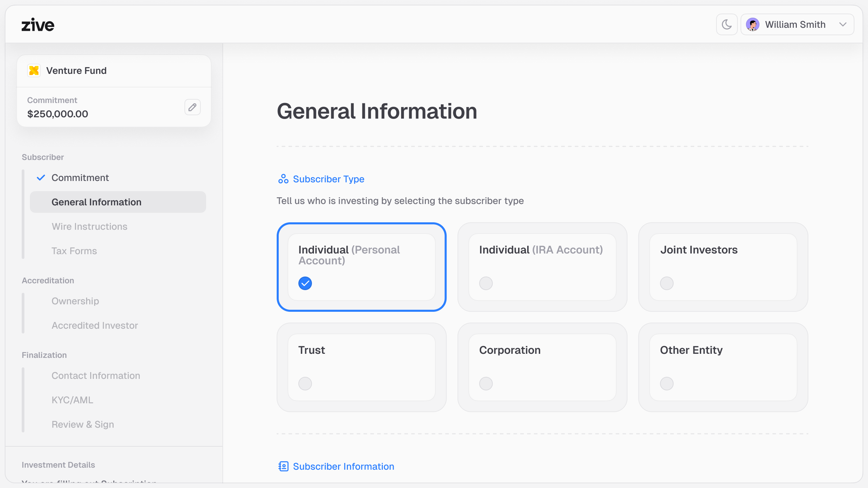Select the Individual IRA Account radio

click(x=486, y=283)
